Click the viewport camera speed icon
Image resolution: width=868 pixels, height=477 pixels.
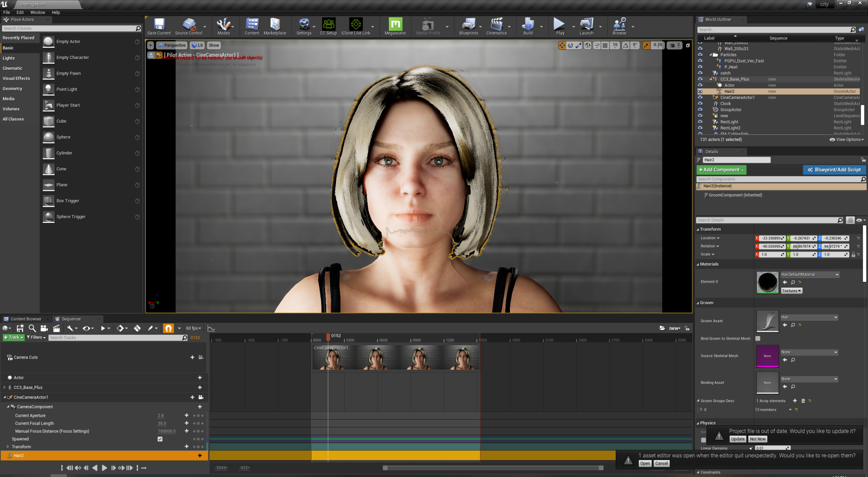674,45
